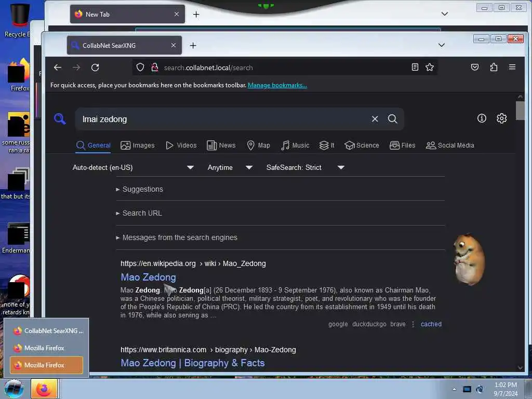Close the New Tab tab in background window
The height and width of the screenshot is (399, 532).
click(x=177, y=14)
